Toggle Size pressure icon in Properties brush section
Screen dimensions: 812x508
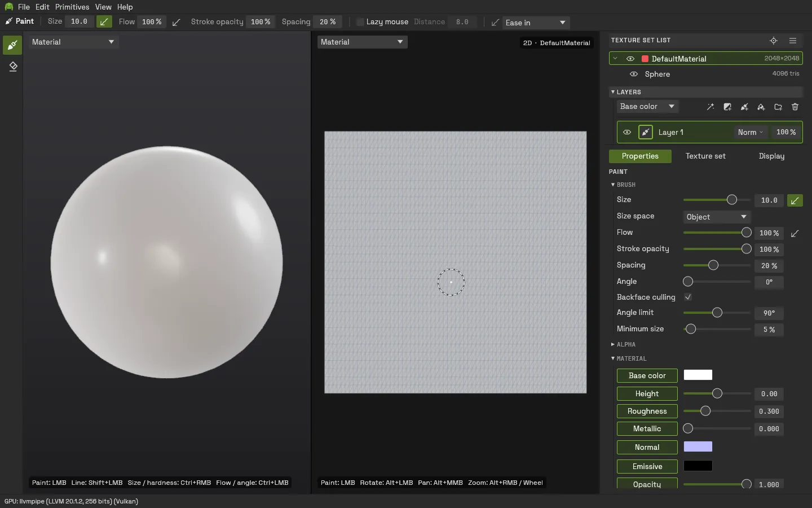pyautogui.click(x=795, y=200)
